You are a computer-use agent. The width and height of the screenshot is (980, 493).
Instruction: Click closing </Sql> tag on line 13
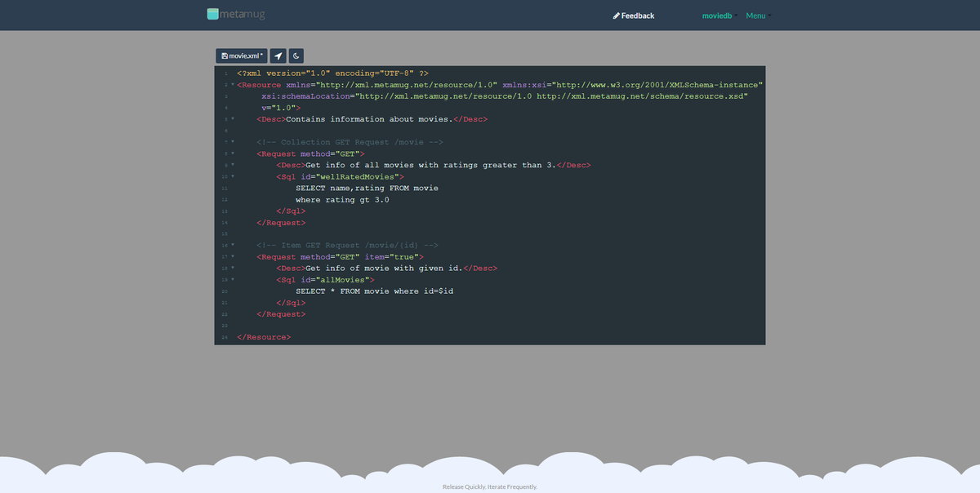[291, 211]
